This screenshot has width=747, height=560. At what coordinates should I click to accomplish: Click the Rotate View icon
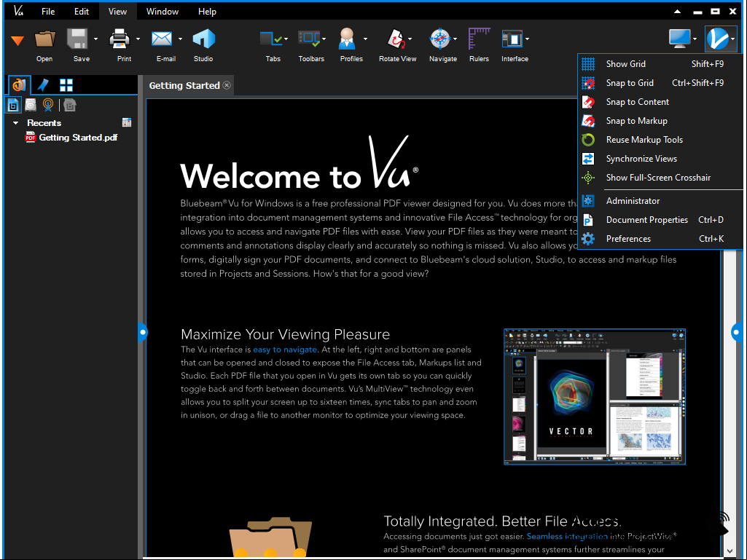tap(396, 39)
